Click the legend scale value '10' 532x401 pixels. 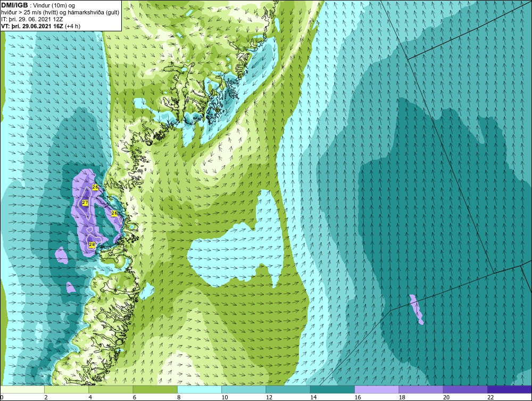click(225, 398)
